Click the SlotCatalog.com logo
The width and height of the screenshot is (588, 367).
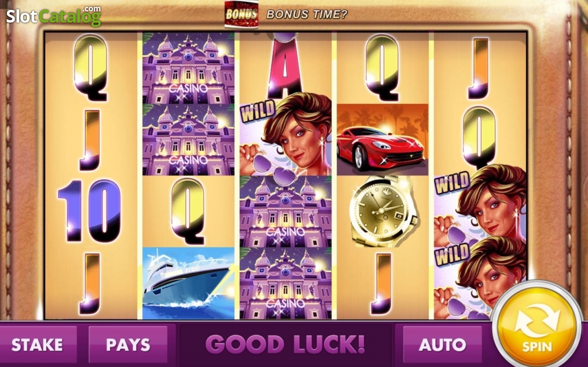point(53,15)
